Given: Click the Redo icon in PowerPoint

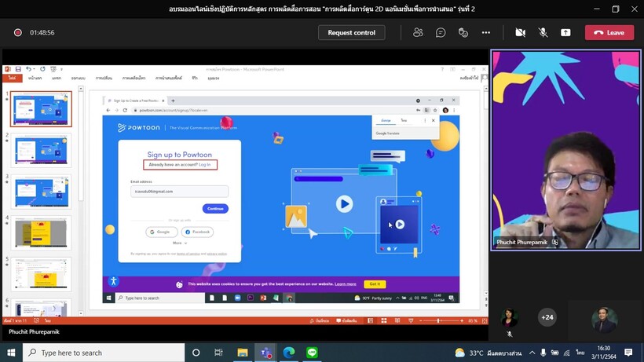Looking at the screenshot, I should (x=42, y=69).
